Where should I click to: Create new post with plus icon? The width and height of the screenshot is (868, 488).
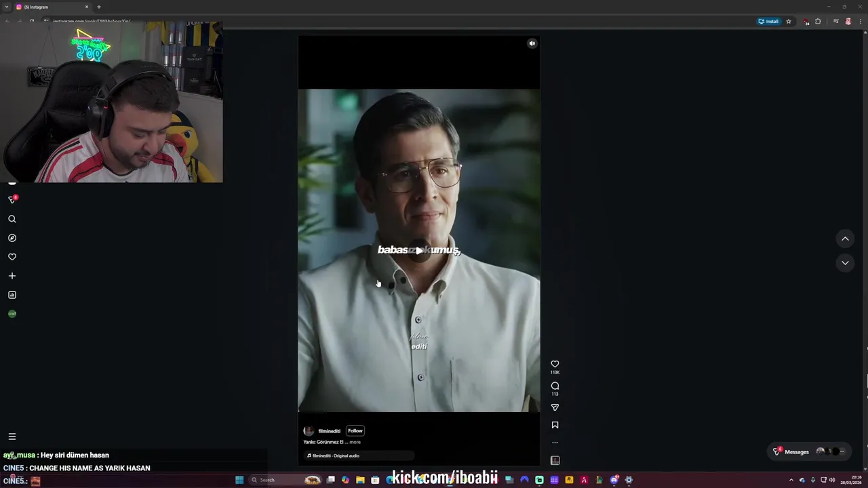[x=12, y=276]
